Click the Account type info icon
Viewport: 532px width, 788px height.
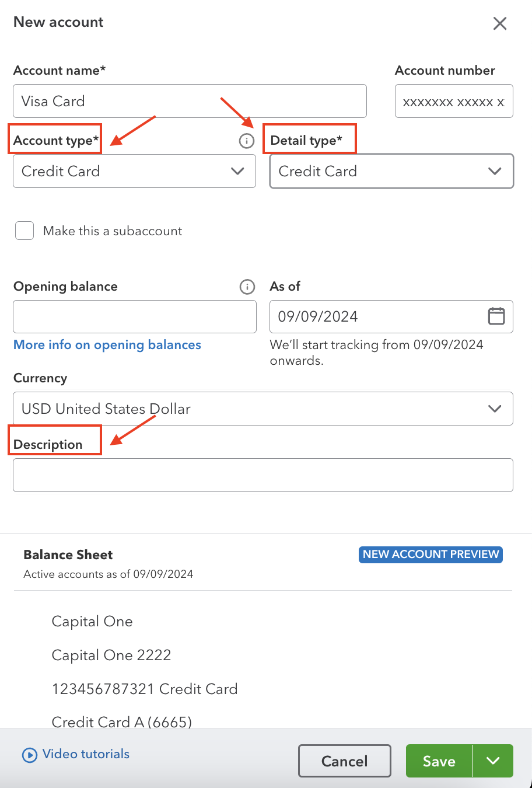click(x=247, y=141)
